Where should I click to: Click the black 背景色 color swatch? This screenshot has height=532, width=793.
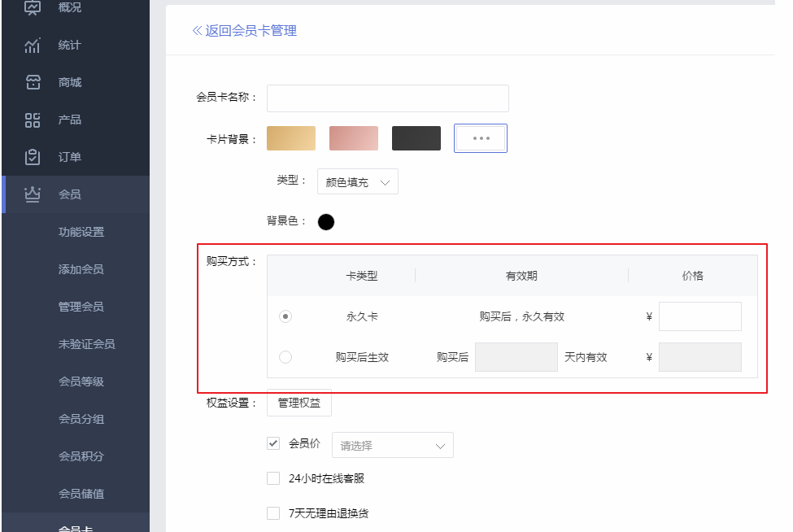[x=326, y=222]
